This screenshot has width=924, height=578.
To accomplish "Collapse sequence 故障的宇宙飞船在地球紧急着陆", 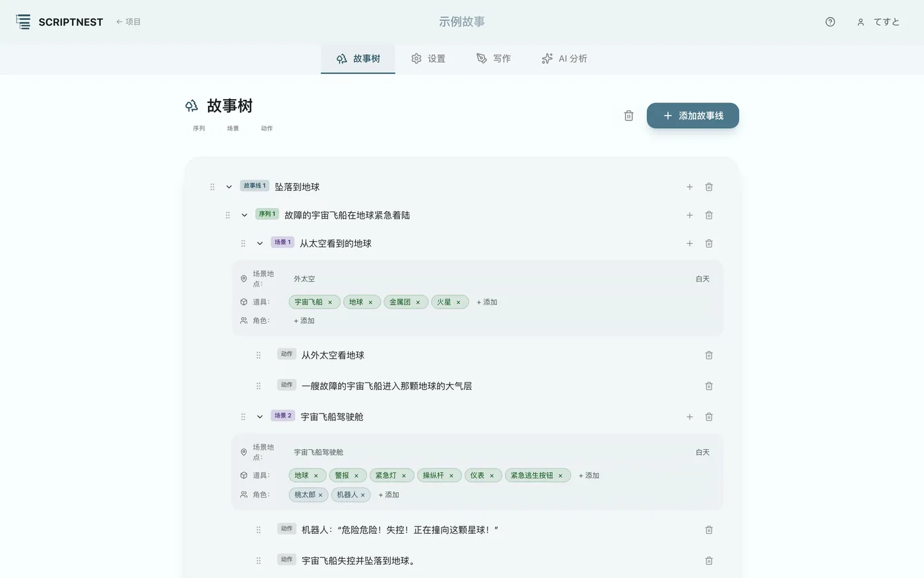I will [244, 215].
